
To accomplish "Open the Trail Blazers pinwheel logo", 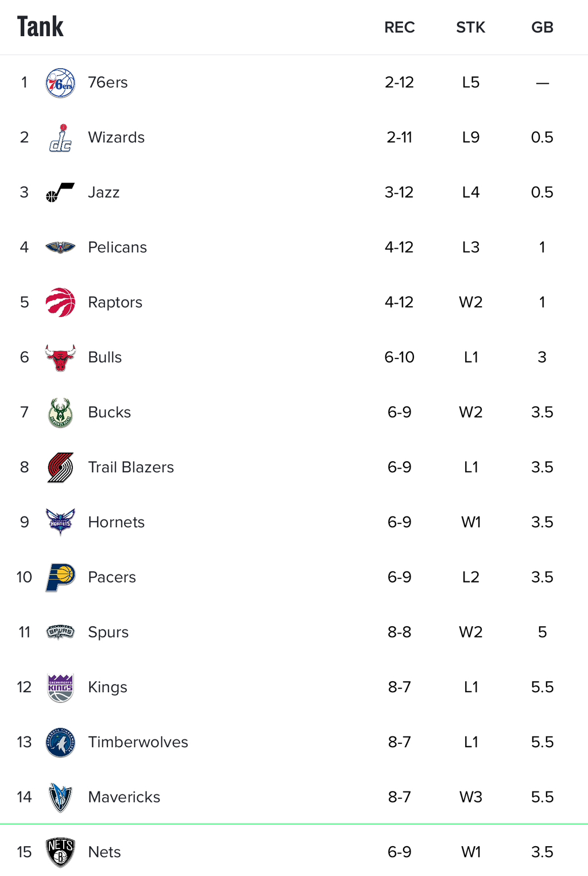I will 60,467.
